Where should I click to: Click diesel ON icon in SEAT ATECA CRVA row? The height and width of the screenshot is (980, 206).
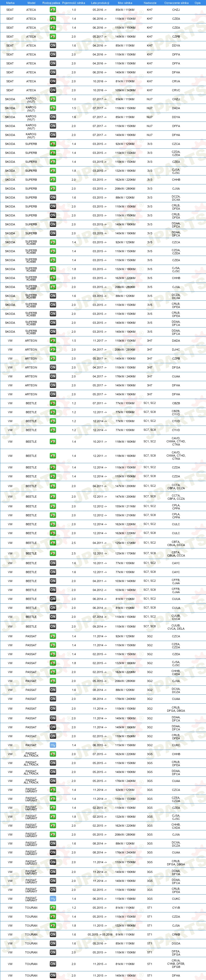pos(53,81)
